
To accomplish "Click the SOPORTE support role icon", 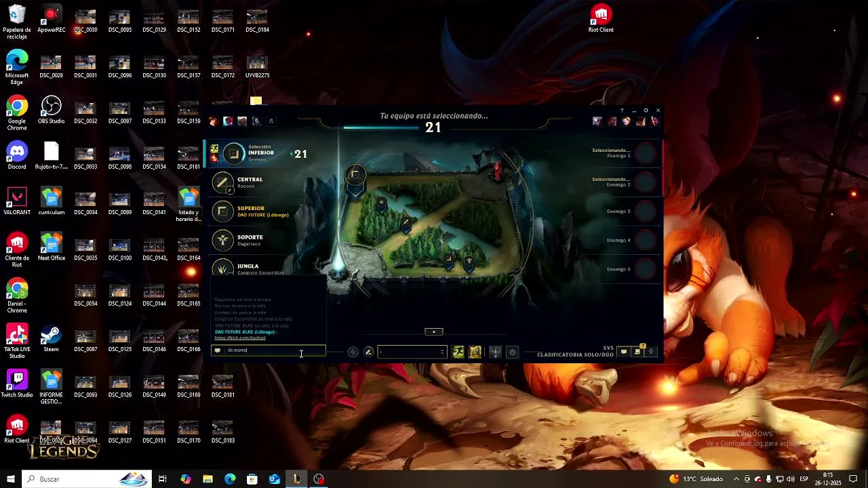I will coord(223,240).
